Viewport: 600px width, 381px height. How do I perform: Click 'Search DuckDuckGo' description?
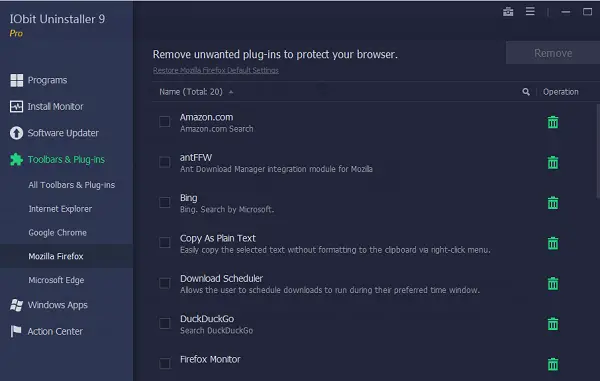point(217,330)
